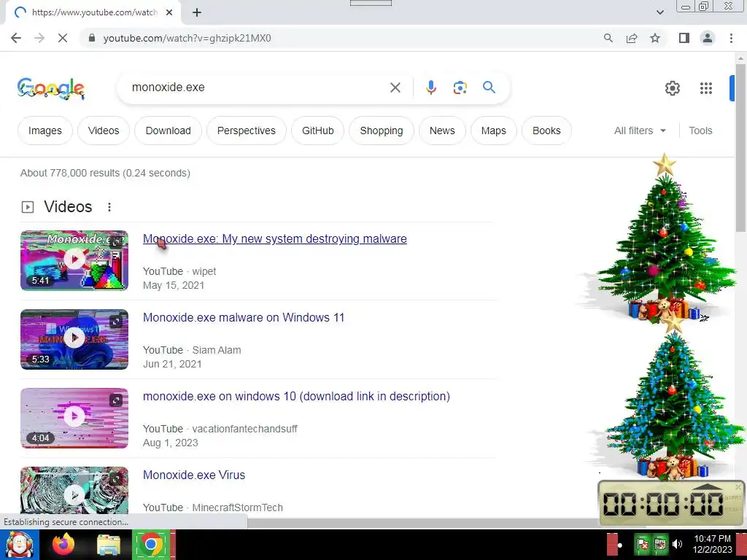Select the Download filter chip
Viewport: 747px width, 560px height.
169,131
